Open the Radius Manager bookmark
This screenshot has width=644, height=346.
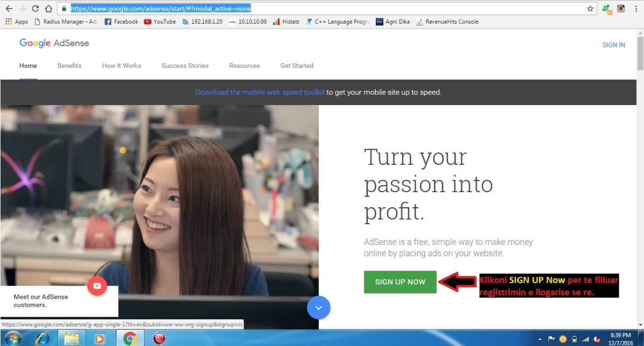coord(66,22)
